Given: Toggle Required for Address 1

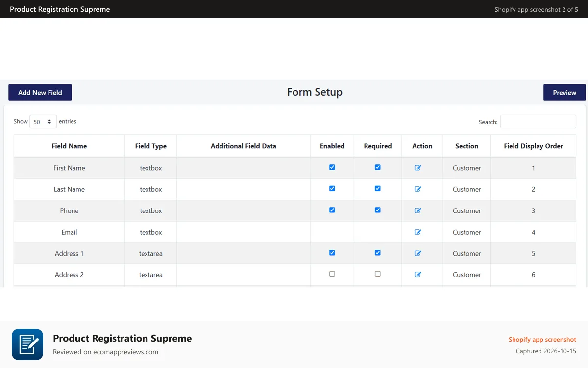Looking at the screenshot, I should [378, 253].
